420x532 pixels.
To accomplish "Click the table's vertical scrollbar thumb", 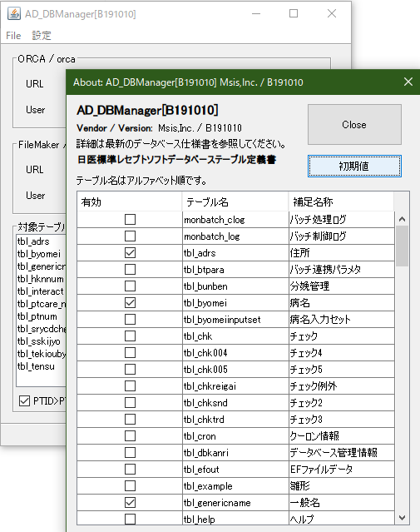I will tap(402, 246).
